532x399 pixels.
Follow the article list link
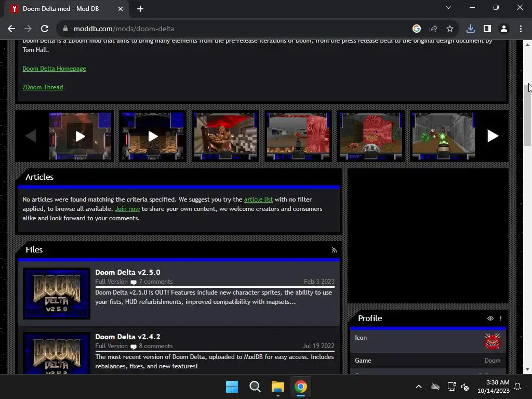coord(258,199)
